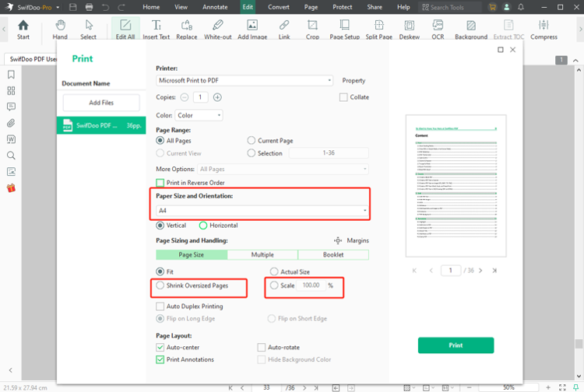Click the Add Files button
The width and height of the screenshot is (584, 392).
tap(101, 103)
